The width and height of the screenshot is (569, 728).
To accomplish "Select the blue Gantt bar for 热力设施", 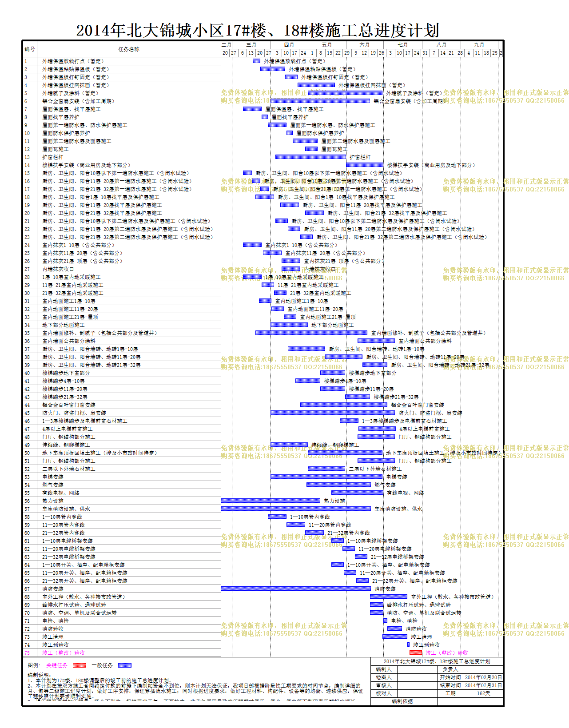I will pyautogui.click(x=271, y=501).
